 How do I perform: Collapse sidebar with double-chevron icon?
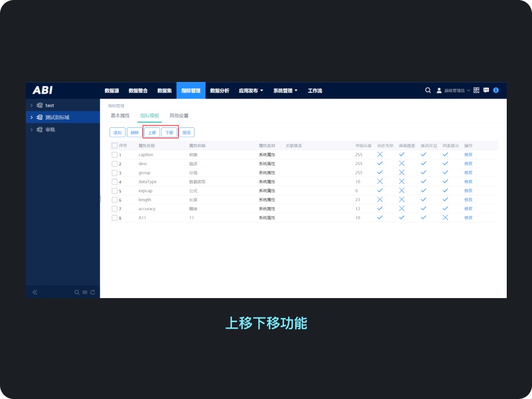[35, 292]
